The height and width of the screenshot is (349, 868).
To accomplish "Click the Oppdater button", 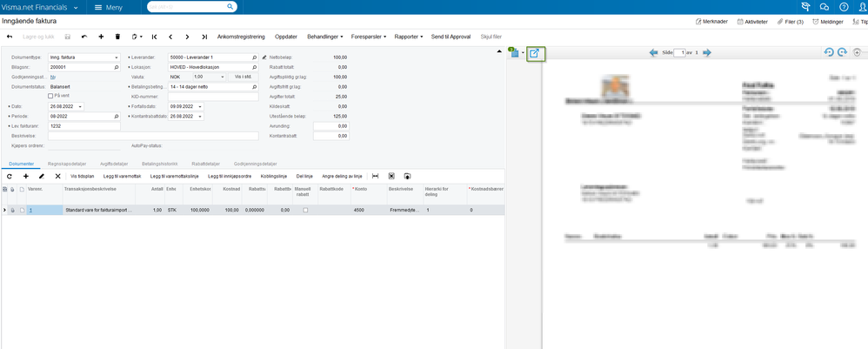I will coord(286,37).
